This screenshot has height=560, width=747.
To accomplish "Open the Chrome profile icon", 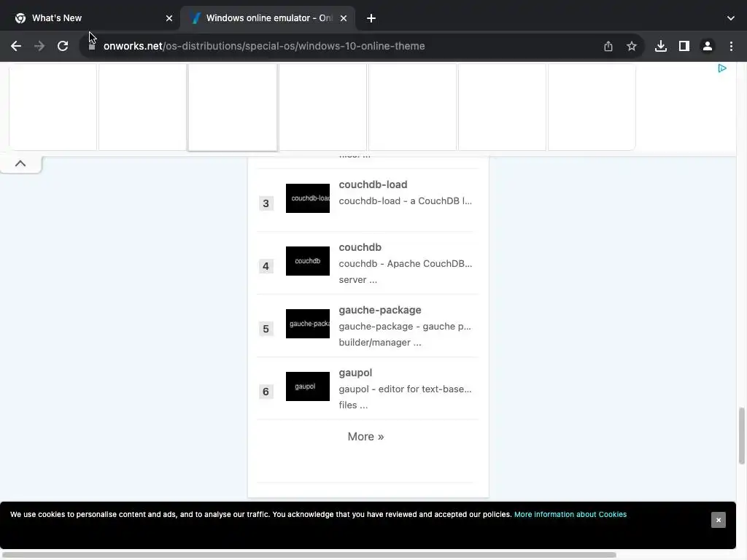I will [707, 46].
